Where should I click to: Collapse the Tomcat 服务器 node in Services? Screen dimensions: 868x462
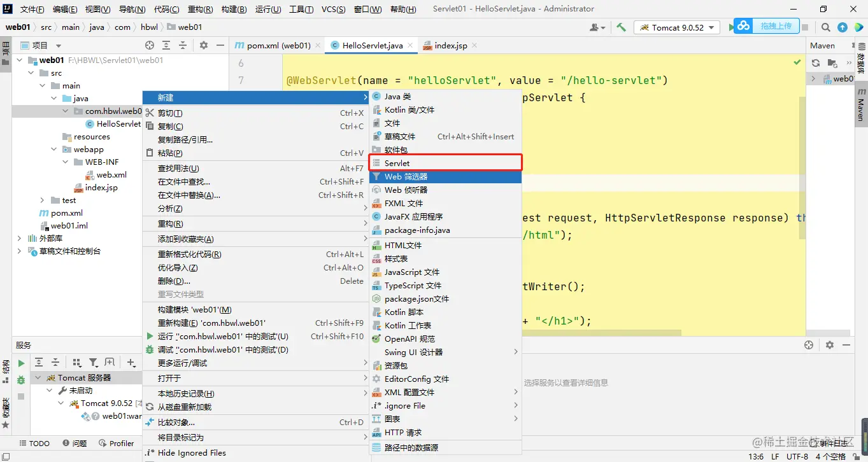pos(38,378)
